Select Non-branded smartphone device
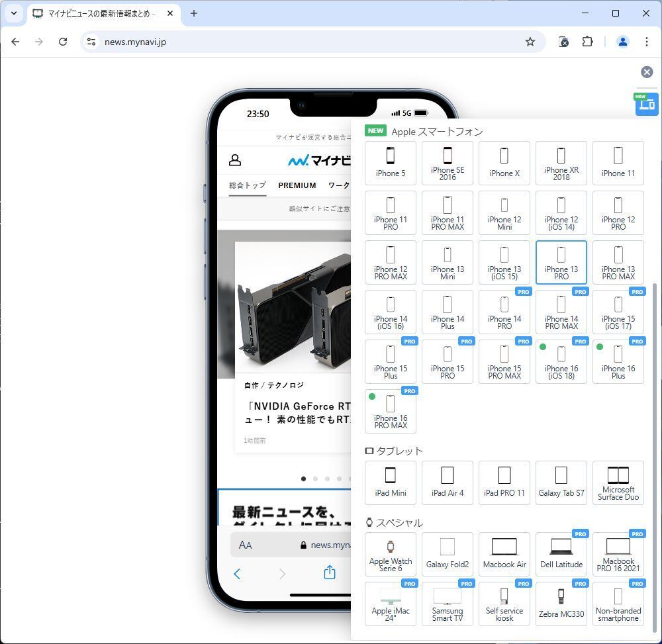 tap(618, 604)
